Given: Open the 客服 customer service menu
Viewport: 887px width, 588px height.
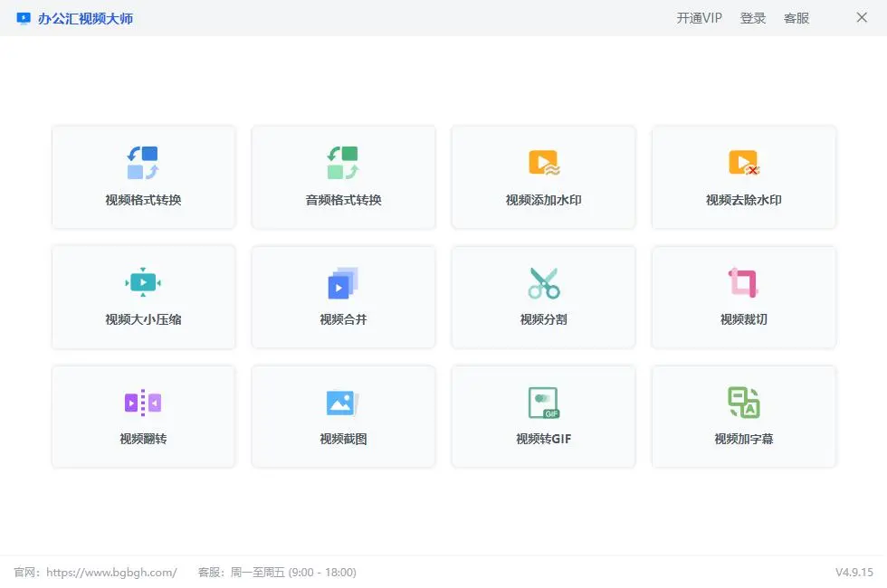Looking at the screenshot, I should tap(796, 18).
